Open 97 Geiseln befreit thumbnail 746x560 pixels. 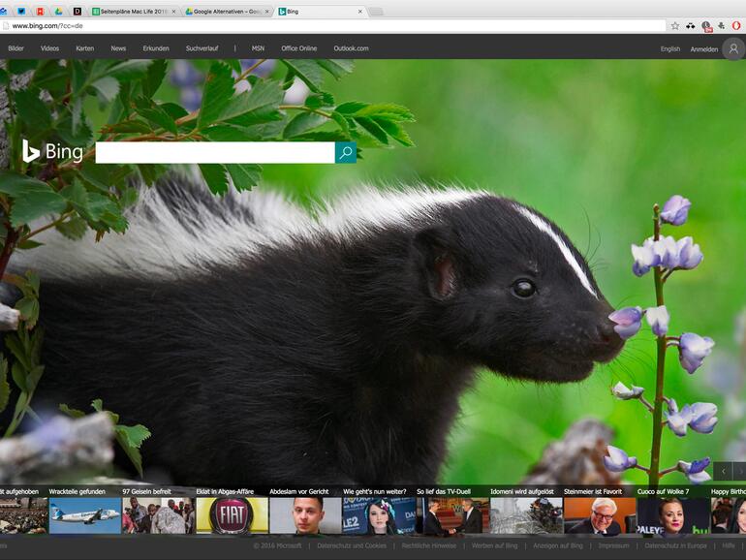[159, 515]
